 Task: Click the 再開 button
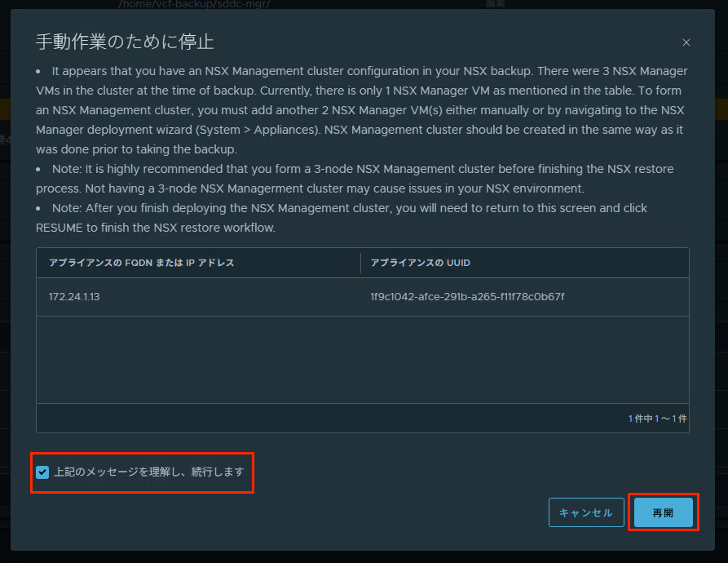(x=663, y=512)
